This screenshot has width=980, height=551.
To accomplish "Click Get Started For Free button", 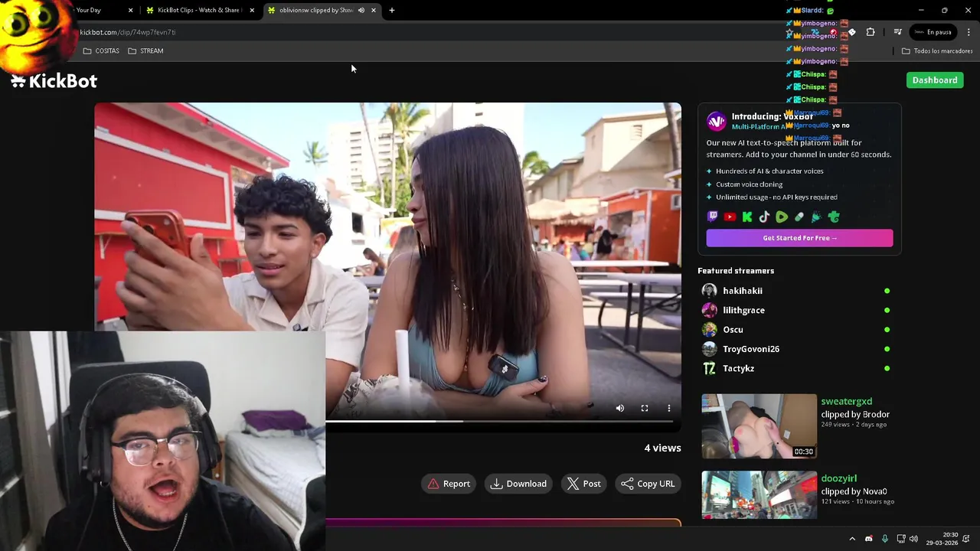I will coord(799,238).
